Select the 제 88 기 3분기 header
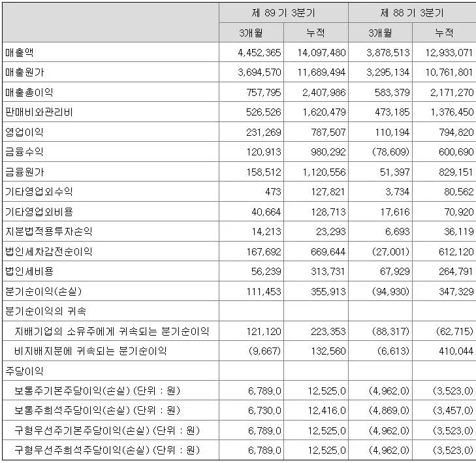476x463 pixels. (412, 13)
